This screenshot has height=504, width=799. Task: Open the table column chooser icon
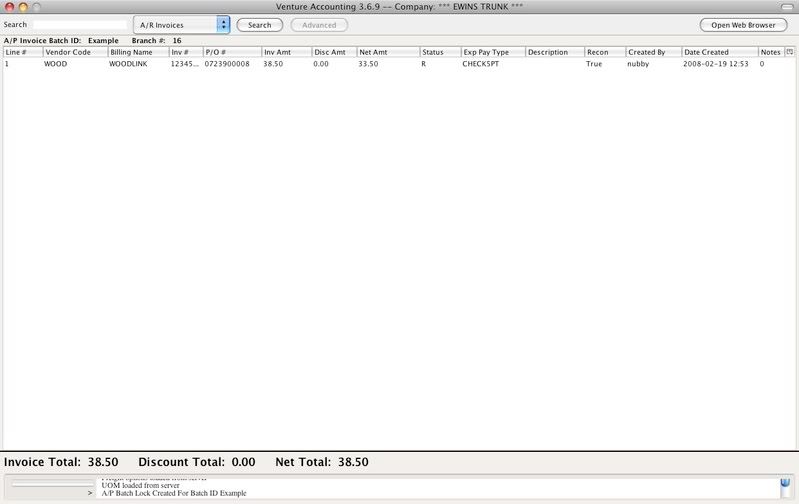pos(789,52)
